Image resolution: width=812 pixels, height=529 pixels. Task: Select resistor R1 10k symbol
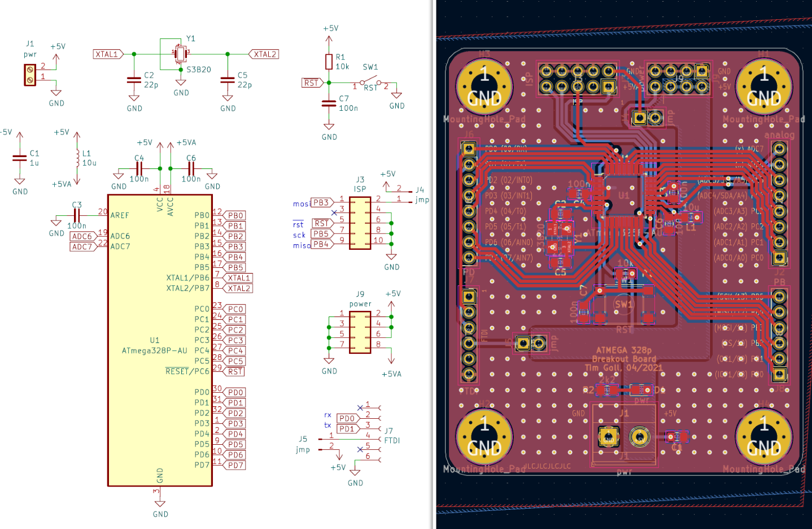(329, 62)
